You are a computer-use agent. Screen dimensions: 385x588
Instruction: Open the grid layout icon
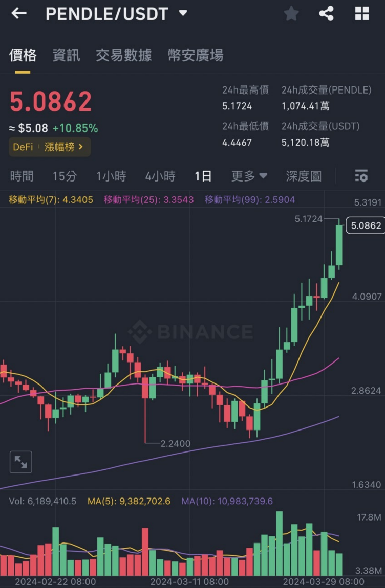(x=362, y=14)
